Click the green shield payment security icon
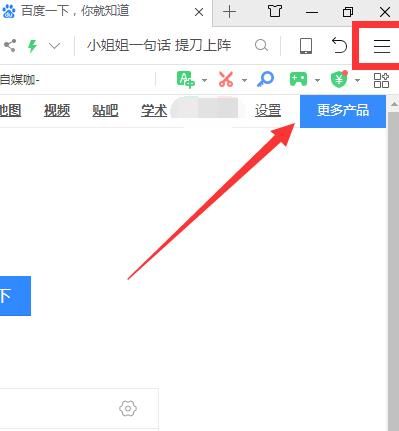The image size is (399, 431). pos(339,80)
